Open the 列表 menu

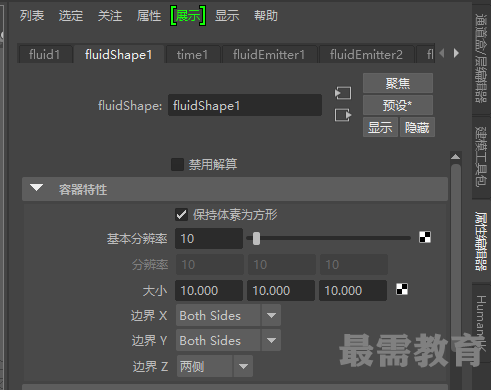click(x=32, y=16)
